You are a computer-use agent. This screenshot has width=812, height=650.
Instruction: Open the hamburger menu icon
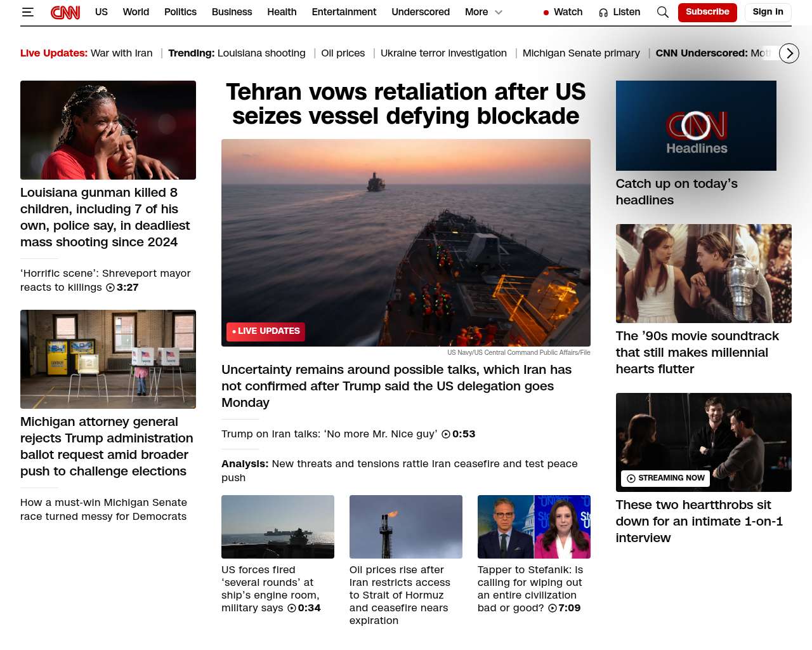[x=27, y=12]
